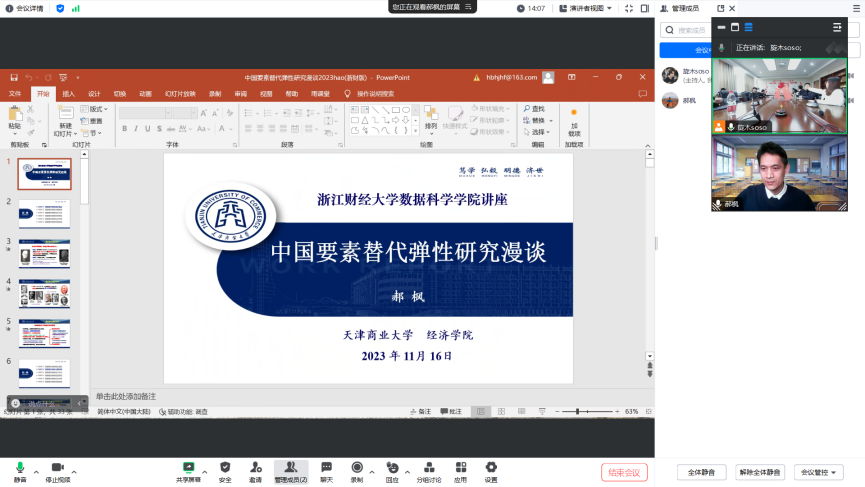Viewport: 865px width, 487px height.
Task: Open the Design (设计) ribbon tab
Action: coord(94,93)
